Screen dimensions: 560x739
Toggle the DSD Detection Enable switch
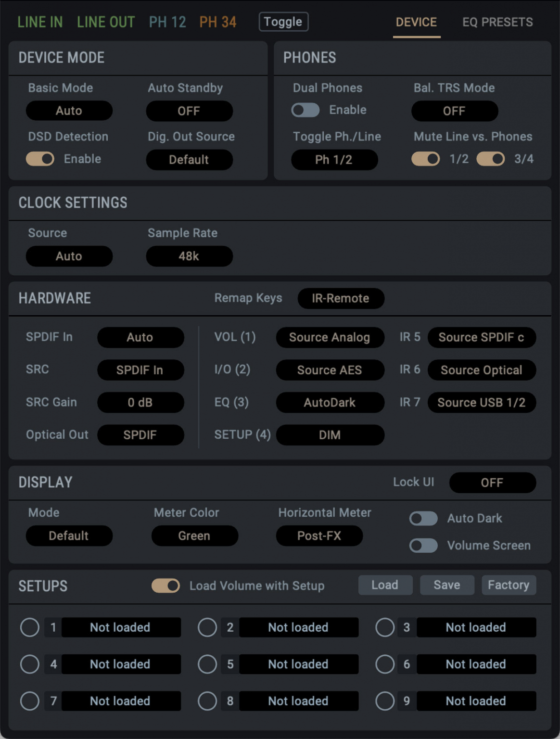(40, 159)
